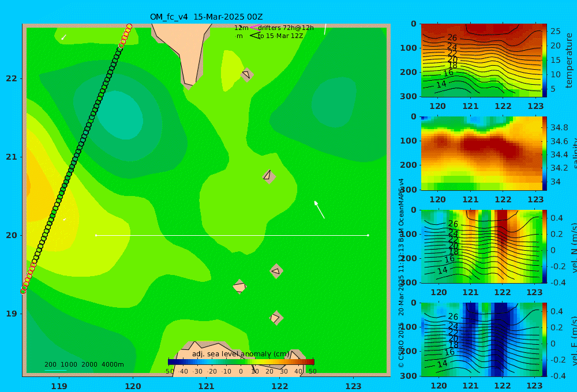Viewport: 577px width, 392px height.
Task: Click the small island northeast of Taiwan's southern tip
Action: click(246, 74)
